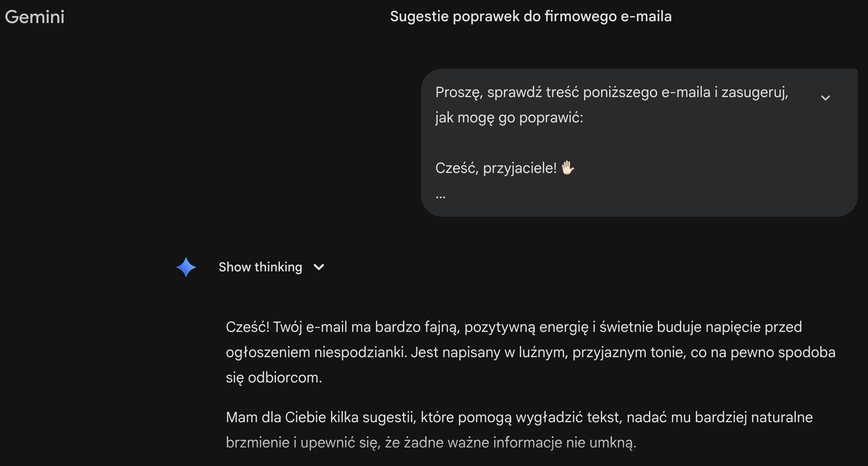Click the Gemini logo in the top left
Screen dimensions: 868x466
pyautogui.click(x=35, y=17)
